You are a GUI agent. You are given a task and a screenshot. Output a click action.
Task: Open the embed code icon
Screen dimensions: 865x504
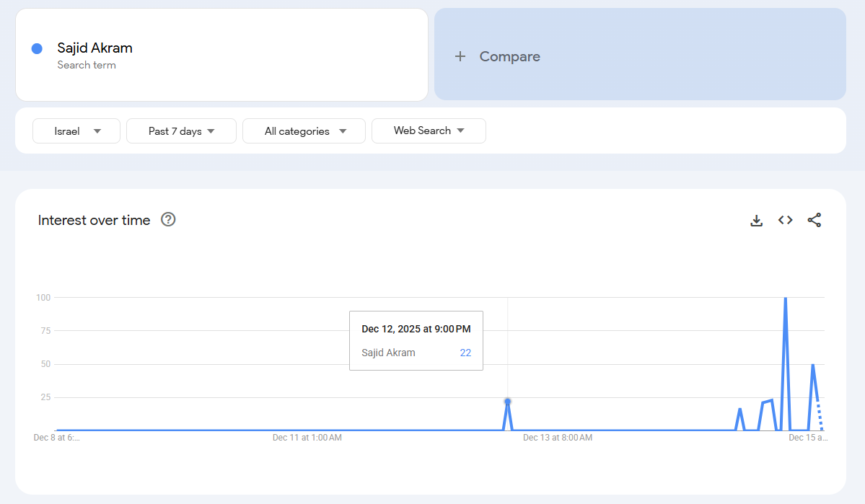[x=785, y=221]
